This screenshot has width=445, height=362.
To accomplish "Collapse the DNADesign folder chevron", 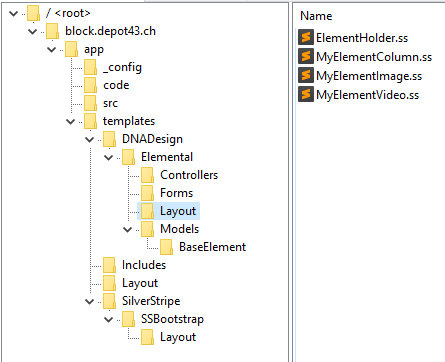I will tap(90, 140).
